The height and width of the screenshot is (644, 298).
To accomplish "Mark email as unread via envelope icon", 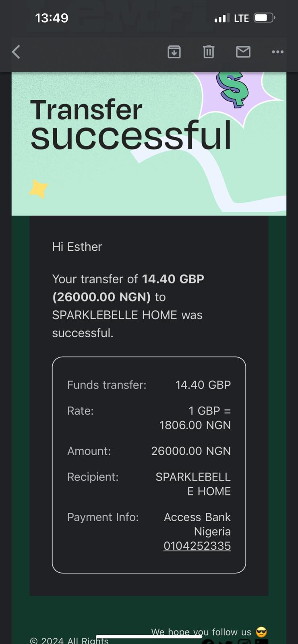I will (243, 52).
